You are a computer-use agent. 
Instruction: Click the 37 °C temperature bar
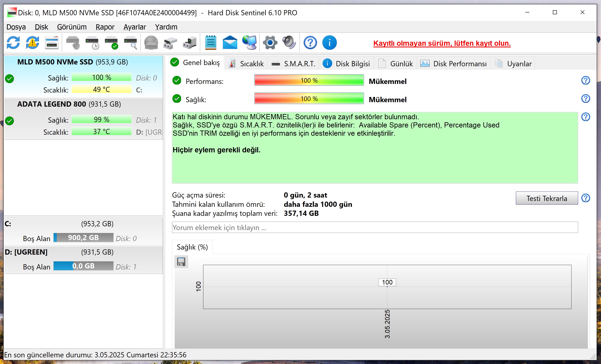101,132
